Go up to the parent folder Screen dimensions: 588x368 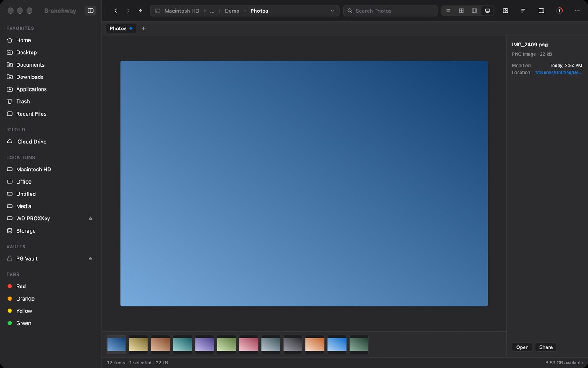(140, 11)
